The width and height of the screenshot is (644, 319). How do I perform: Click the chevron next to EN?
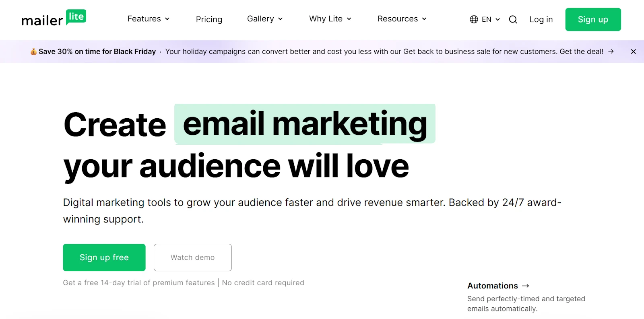pos(497,19)
